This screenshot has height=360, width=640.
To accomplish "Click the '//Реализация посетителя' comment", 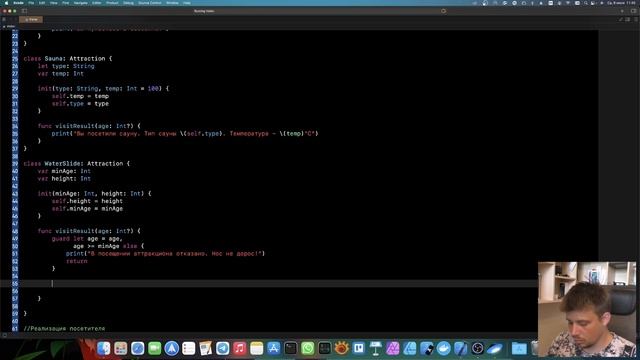I will coord(64,328).
